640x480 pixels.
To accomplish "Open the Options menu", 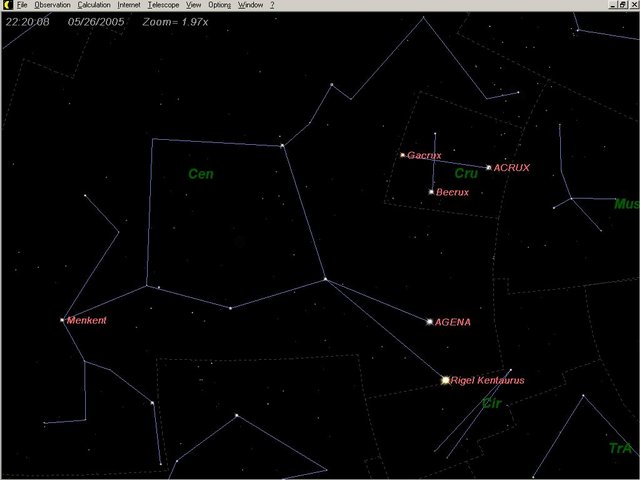I will pyautogui.click(x=219, y=5).
